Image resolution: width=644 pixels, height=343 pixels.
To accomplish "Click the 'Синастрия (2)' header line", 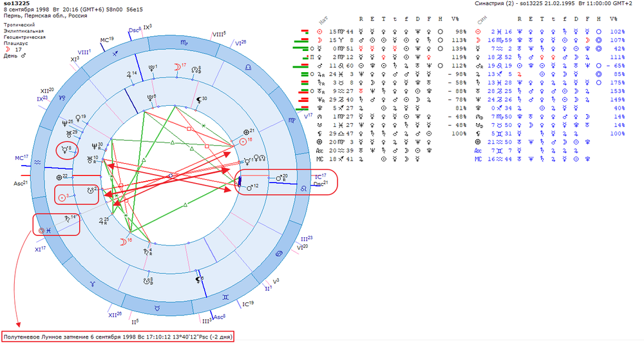I will [553, 3].
